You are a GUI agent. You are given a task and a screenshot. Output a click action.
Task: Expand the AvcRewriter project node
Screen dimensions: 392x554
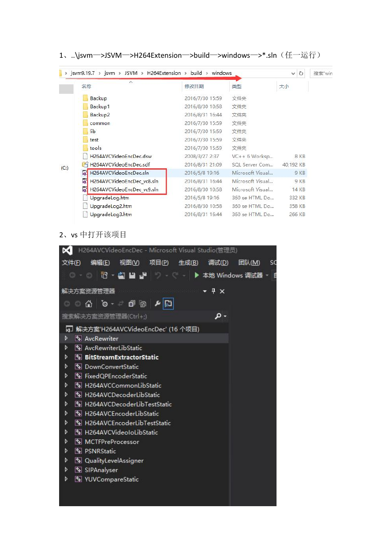pyautogui.click(x=66, y=338)
